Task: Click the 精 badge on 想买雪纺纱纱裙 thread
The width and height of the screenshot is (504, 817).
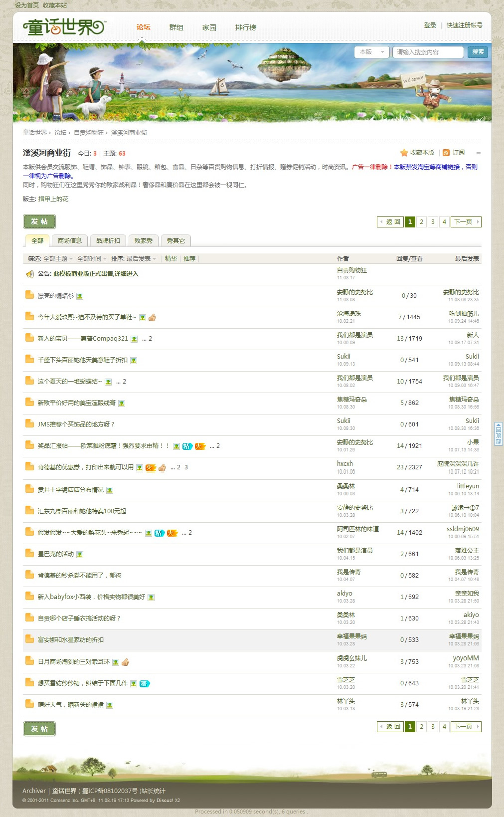Action: pos(145,683)
